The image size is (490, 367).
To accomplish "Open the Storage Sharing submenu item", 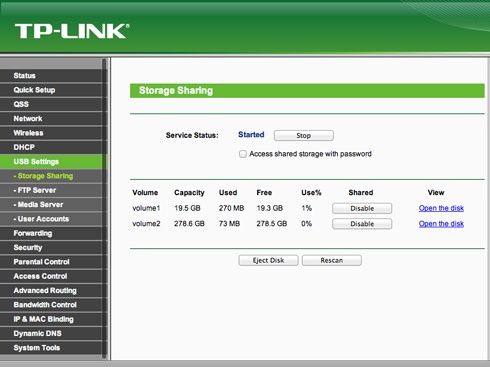I will tap(51, 176).
